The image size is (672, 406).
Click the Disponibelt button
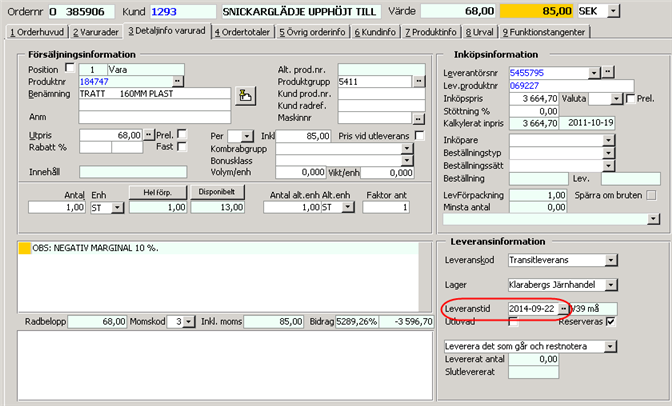(217, 192)
